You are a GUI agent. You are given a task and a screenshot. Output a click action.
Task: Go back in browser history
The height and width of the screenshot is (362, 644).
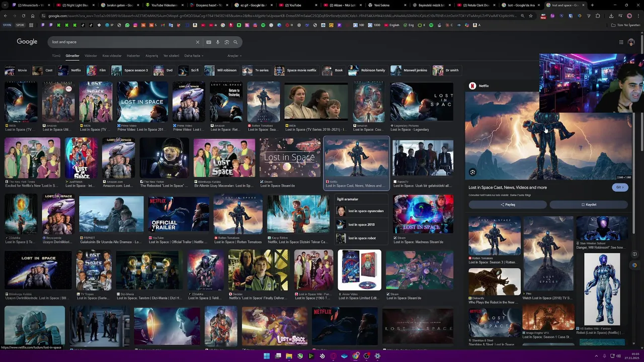click(6, 16)
